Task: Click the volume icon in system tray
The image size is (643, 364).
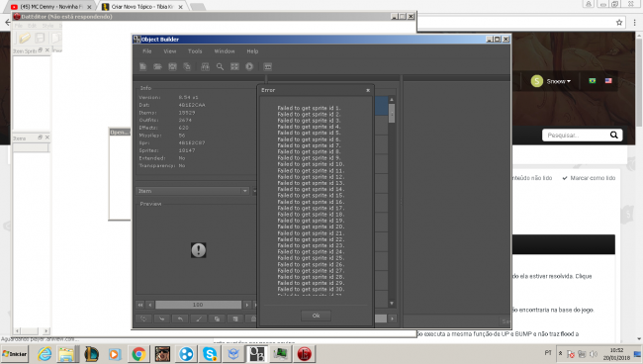Action: [593, 354]
